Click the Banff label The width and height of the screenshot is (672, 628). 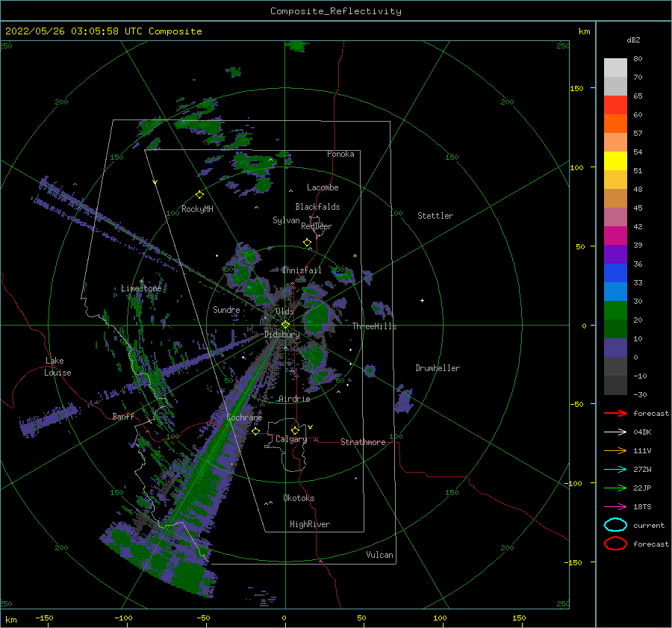click(123, 416)
